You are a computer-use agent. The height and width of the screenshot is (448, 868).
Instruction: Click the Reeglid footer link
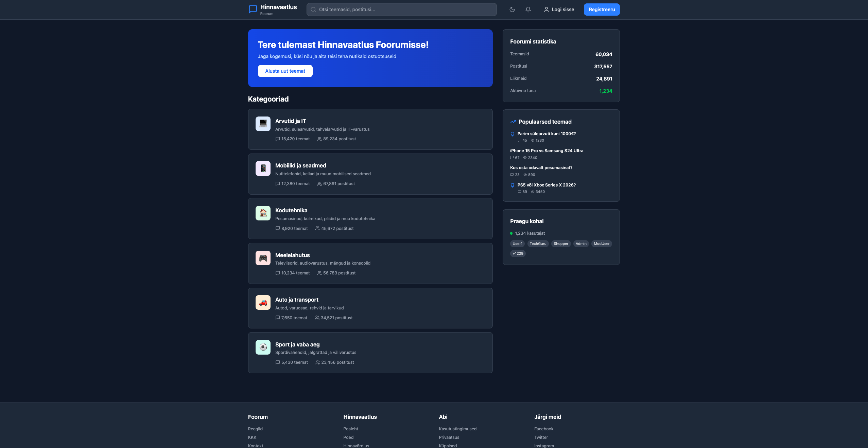(x=255, y=429)
